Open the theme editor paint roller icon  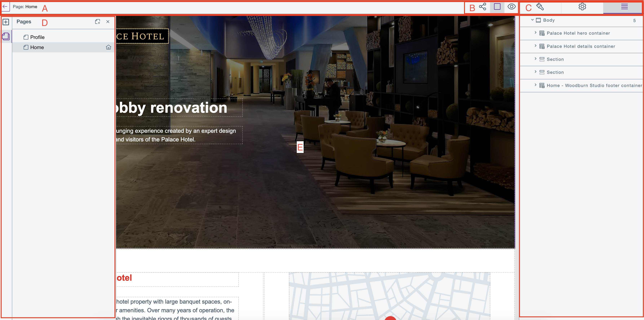[x=540, y=7]
